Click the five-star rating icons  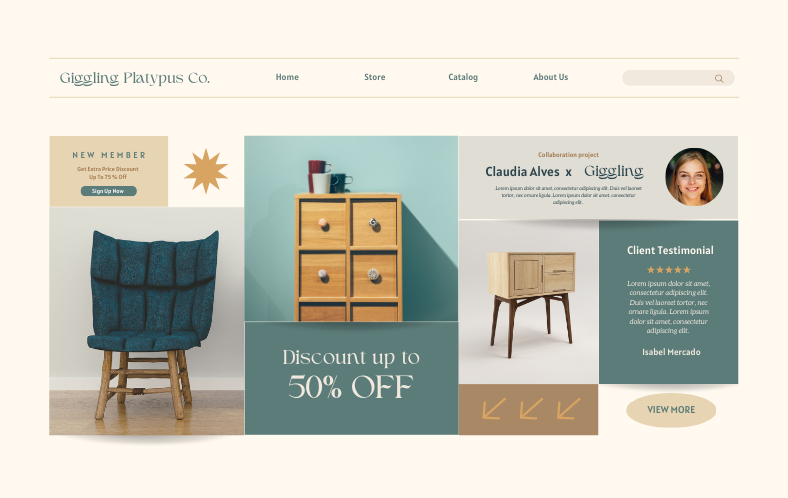pyautogui.click(x=669, y=270)
